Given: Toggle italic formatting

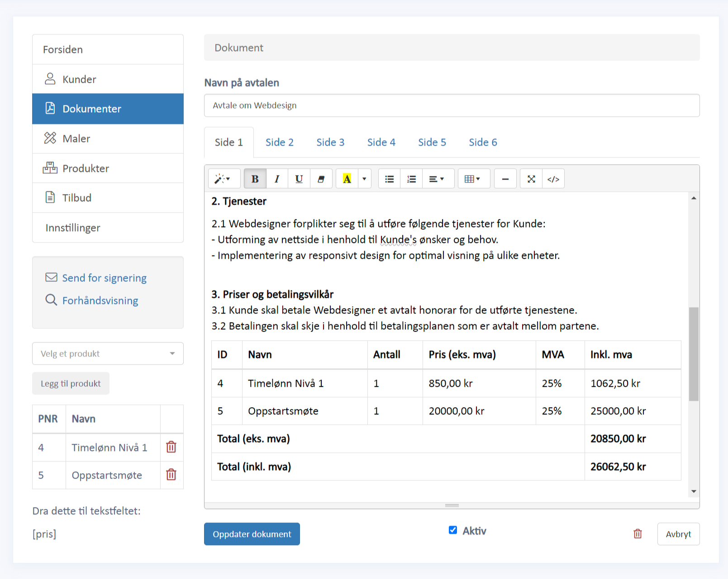Looking at the screenshot, I should [x=277, y=179].
